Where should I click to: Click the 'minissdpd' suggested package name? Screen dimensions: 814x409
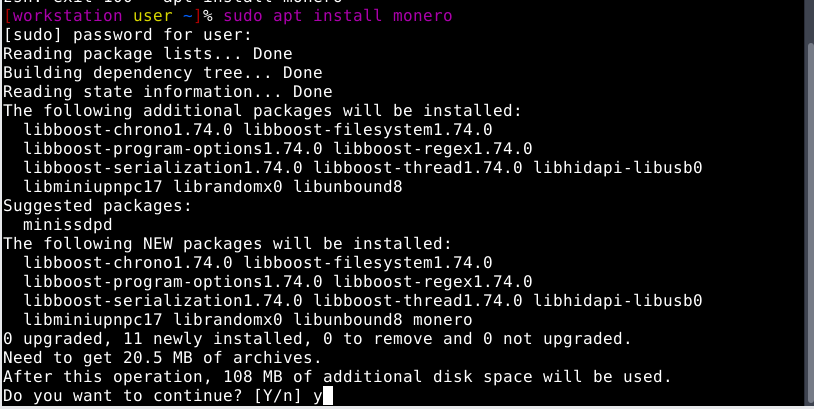(67, 224)
